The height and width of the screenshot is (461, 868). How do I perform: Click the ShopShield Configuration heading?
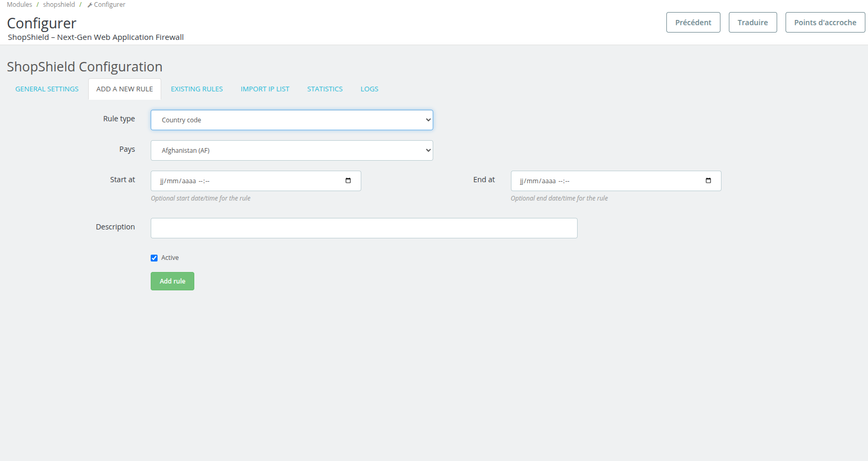pyautogui.click(x=85, y=67)
